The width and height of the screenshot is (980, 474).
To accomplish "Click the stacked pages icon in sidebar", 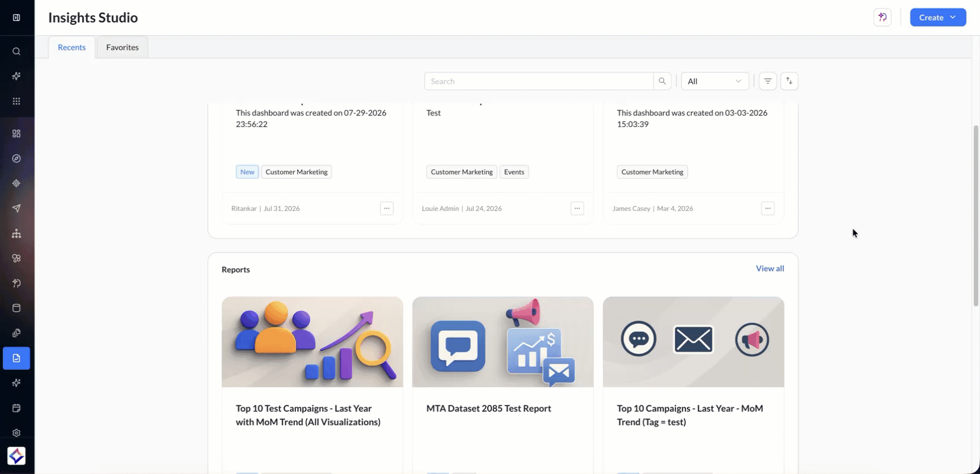I will [x=16, y=333].
